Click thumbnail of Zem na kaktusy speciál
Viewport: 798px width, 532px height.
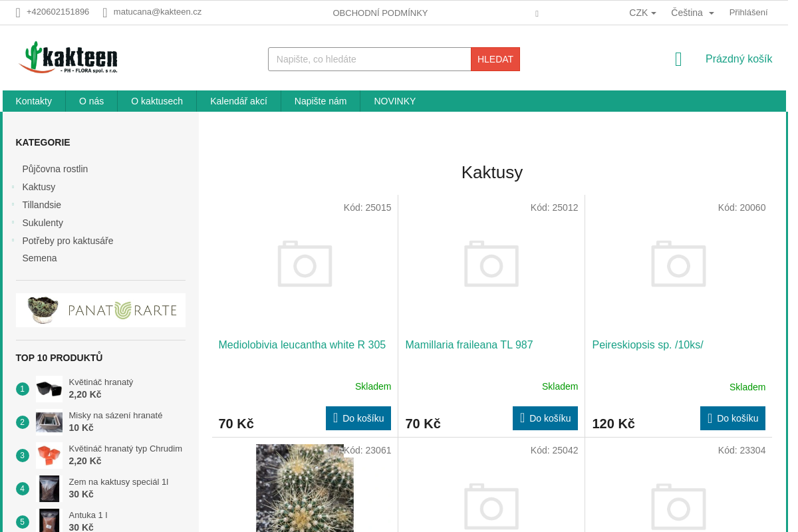tap(49, 489)
